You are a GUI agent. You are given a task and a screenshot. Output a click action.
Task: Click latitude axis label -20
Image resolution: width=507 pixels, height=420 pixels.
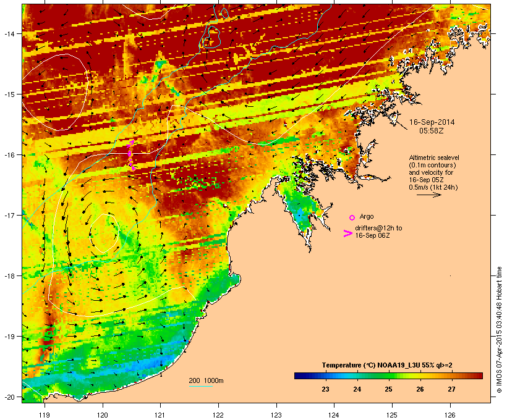tap(9, 397)
